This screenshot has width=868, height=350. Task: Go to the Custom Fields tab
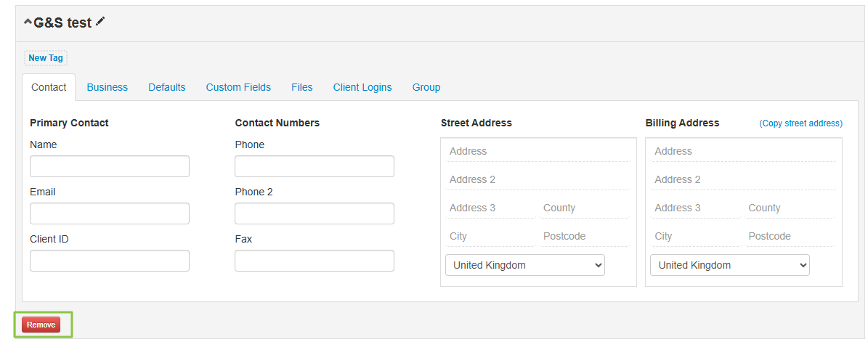point(238,87)
